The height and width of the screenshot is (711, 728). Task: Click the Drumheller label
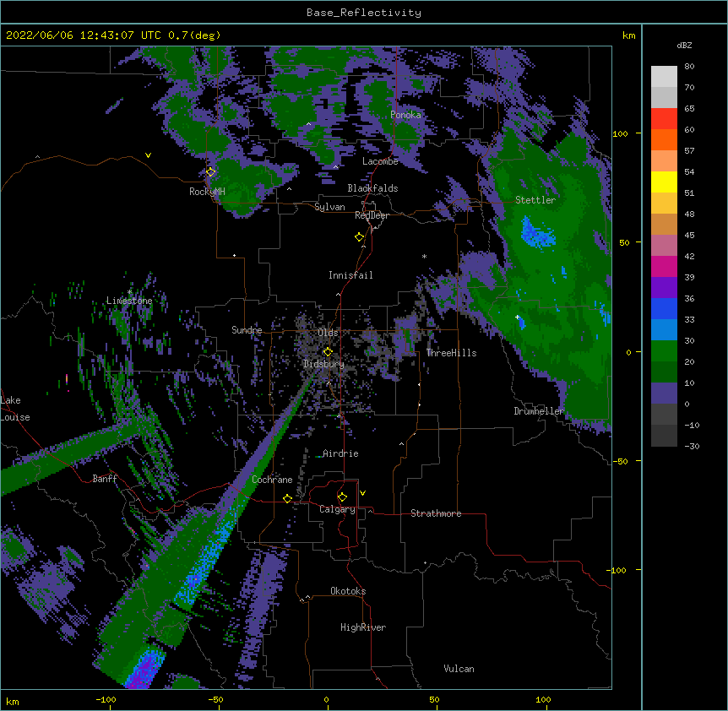(x=539, y=411)
